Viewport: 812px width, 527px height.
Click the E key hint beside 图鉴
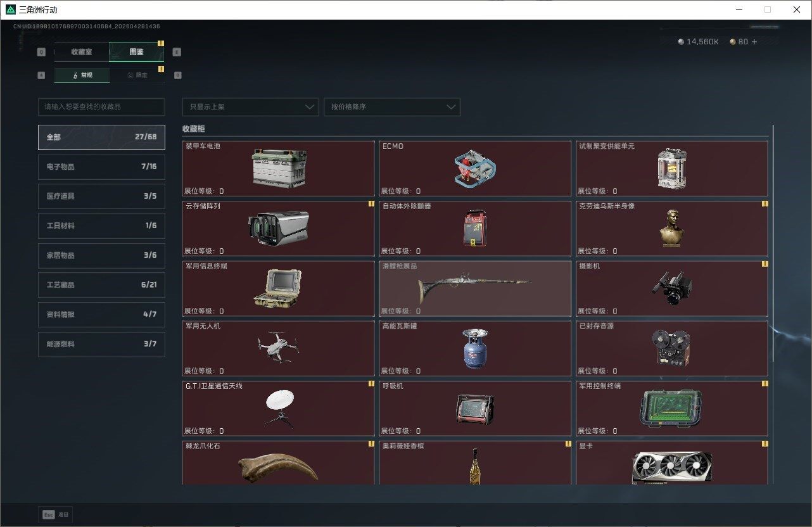click(177, 52)
